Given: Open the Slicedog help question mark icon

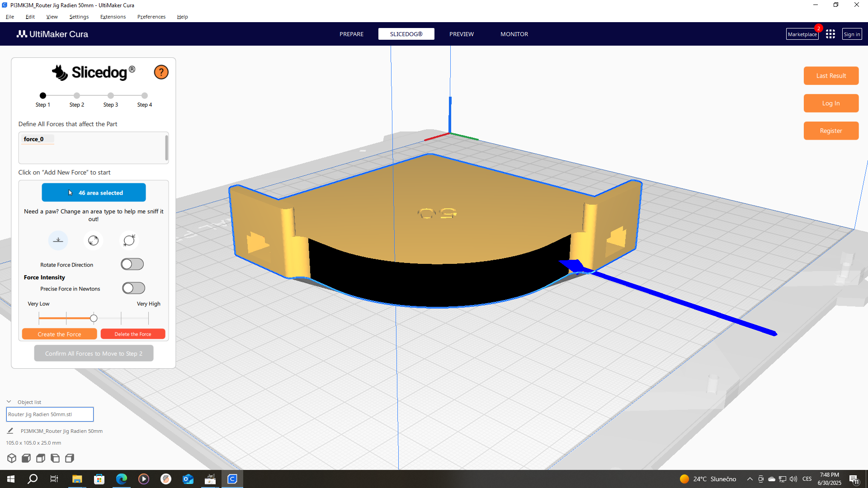Looking at the screenshot, I should (161, 72).
